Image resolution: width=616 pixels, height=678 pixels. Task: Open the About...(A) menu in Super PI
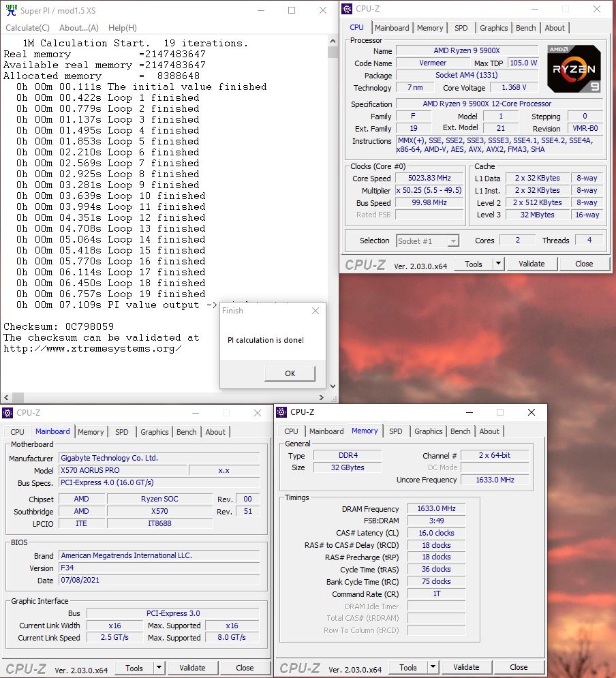pyautogui.click(x=78, y=28)
